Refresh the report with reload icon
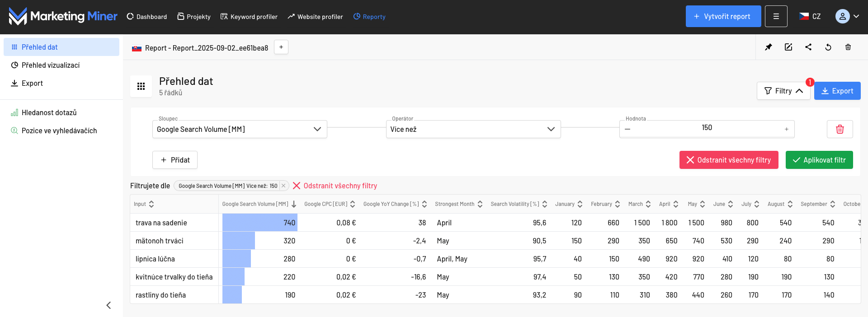Image resolution: width=868 pixels, height=317 pixels. pos(828,47)
